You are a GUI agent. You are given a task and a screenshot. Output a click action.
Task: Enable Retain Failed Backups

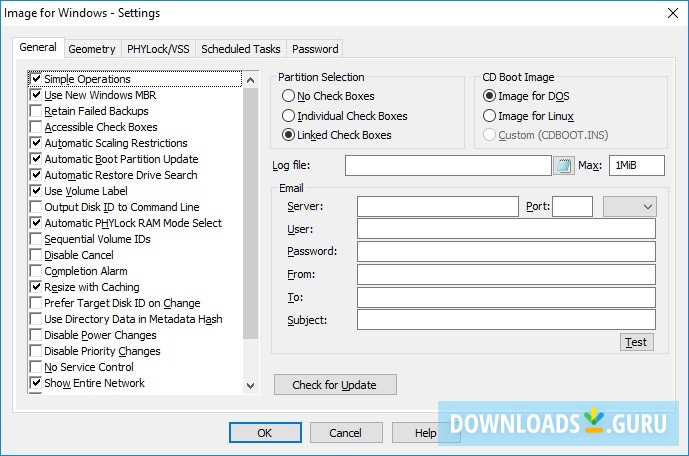pyautogui.click(x=36, y=111)
